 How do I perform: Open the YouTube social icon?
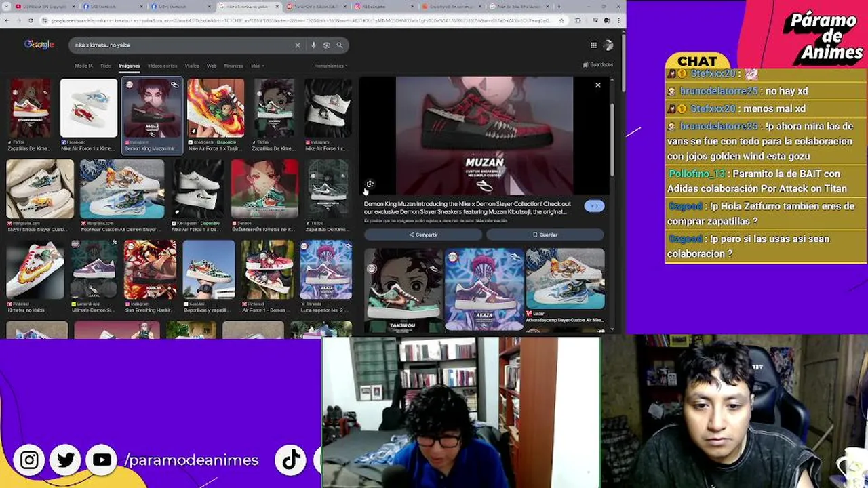[102, 460]
